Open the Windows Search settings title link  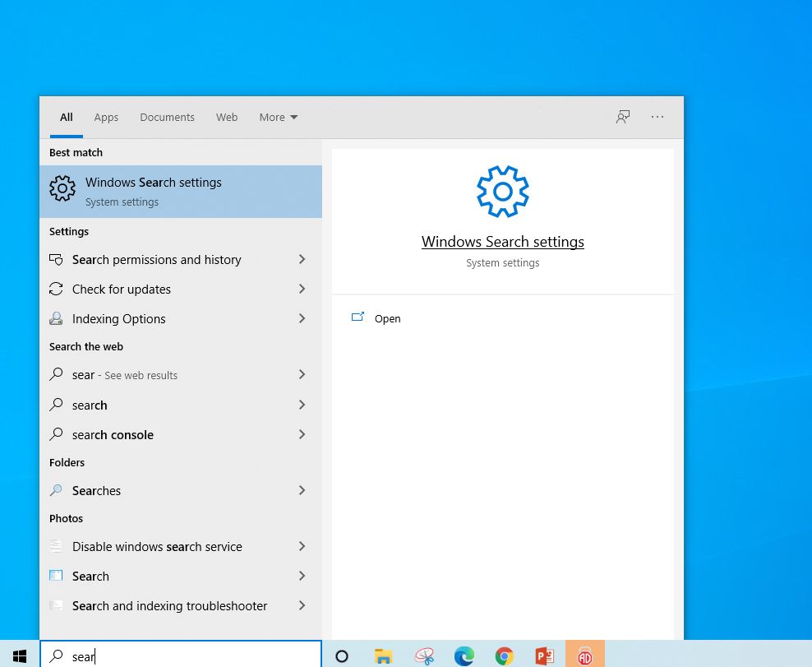(x=503, y=242)
